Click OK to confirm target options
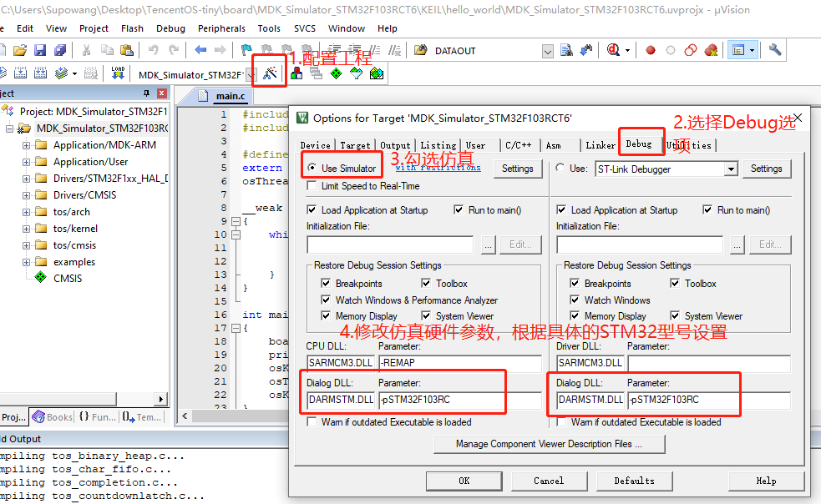This screenshot has width=821, height=504. click(x=464, y=481)
